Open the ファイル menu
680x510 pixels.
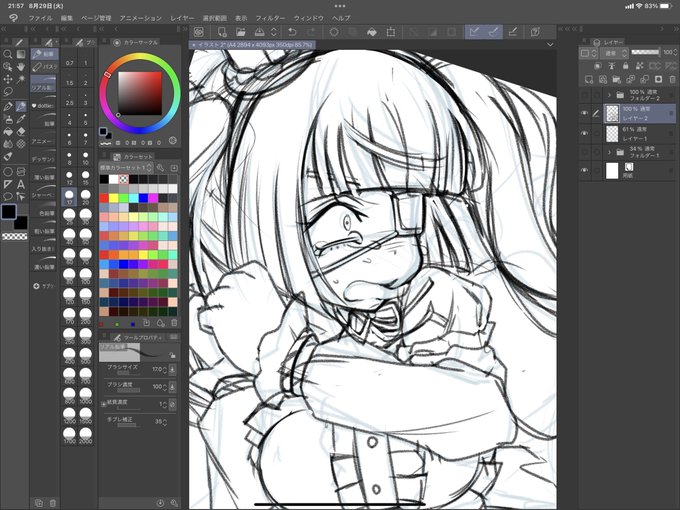pyautogui.click(x=40, y=18)
